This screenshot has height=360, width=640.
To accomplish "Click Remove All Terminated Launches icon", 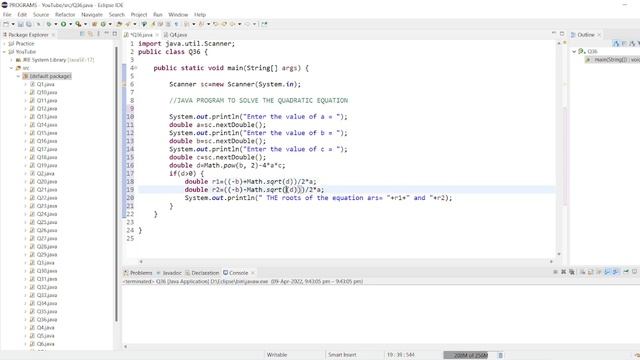I will (x=572, y=271).
